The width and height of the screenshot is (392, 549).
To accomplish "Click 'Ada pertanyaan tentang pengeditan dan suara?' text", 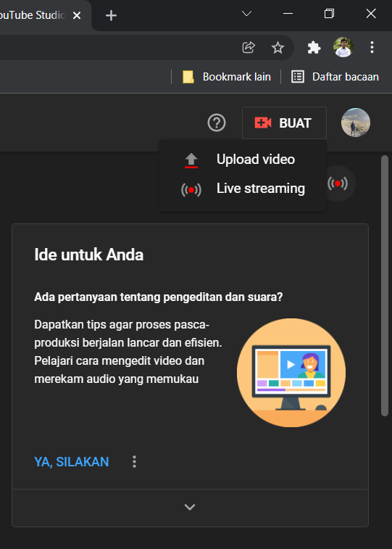I will coord(159,297).
